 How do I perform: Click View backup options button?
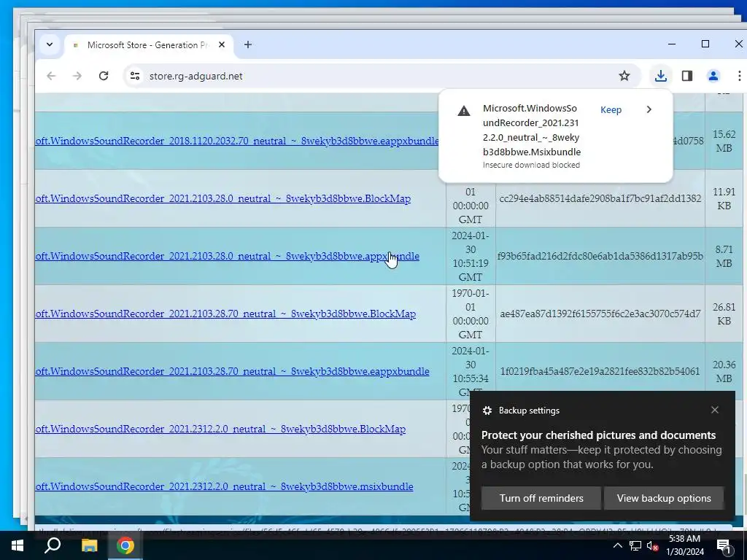pos(664,498)
